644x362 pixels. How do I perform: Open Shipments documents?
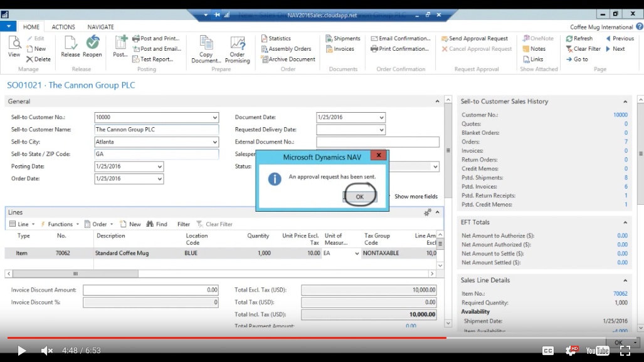coord(342,38)
